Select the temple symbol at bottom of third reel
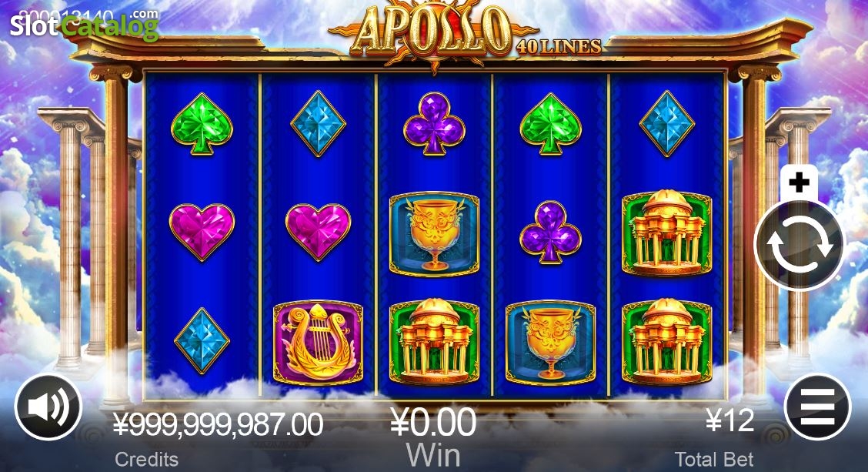Viewport: 868px width, 472px height. 434,342
